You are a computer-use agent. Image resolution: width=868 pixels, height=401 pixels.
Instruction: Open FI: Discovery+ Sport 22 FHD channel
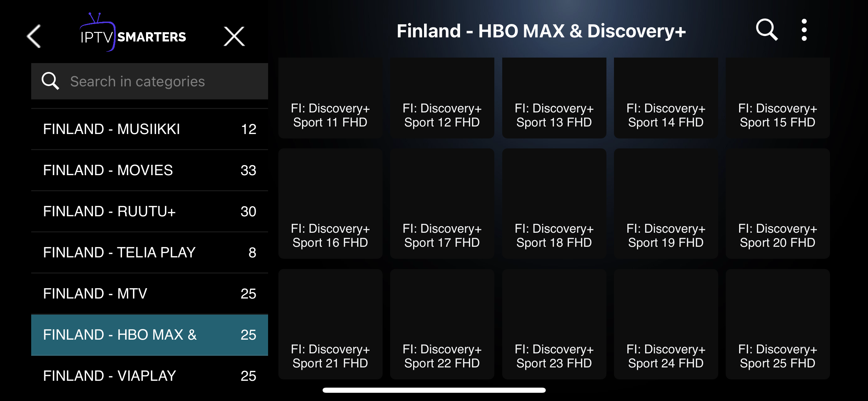pos(442,324)
